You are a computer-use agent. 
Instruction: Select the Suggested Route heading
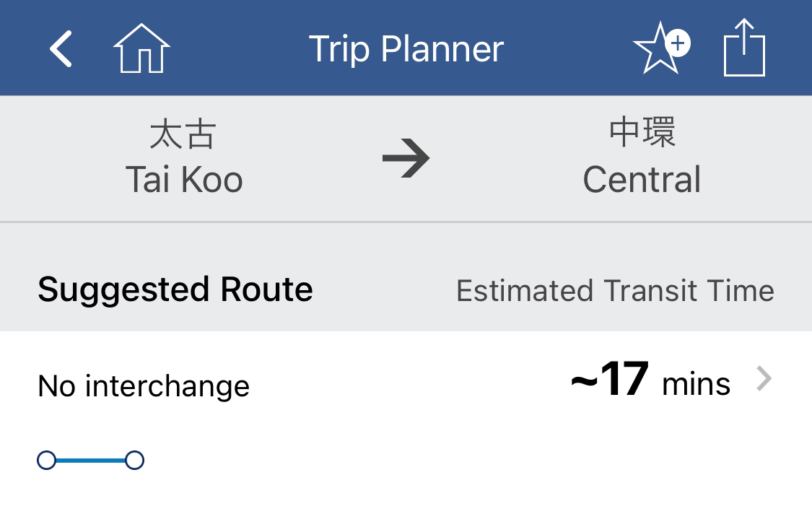point(175,289)
